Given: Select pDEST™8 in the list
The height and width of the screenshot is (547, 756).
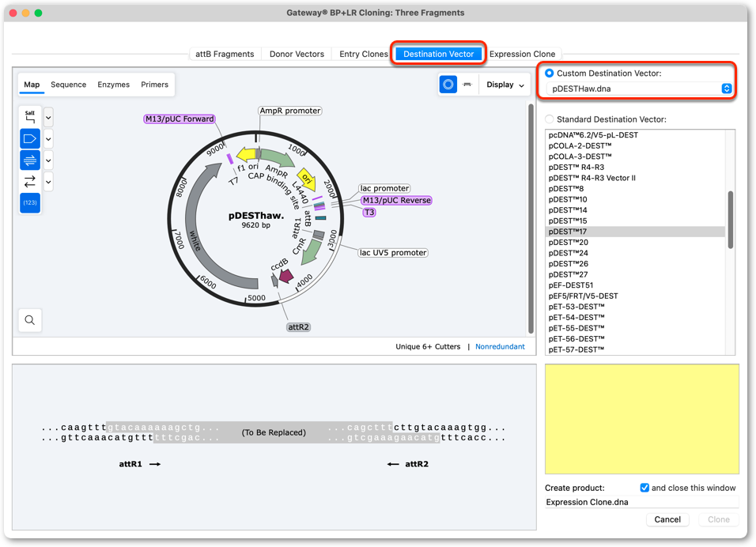Looking at the screenshot, I should point(635,188).
